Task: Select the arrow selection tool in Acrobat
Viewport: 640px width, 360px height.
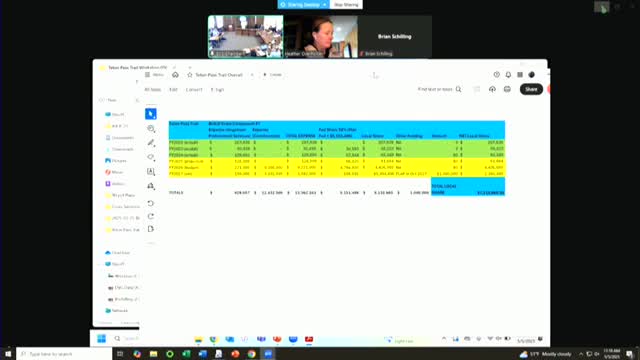Action: click(x=151, y=114)
